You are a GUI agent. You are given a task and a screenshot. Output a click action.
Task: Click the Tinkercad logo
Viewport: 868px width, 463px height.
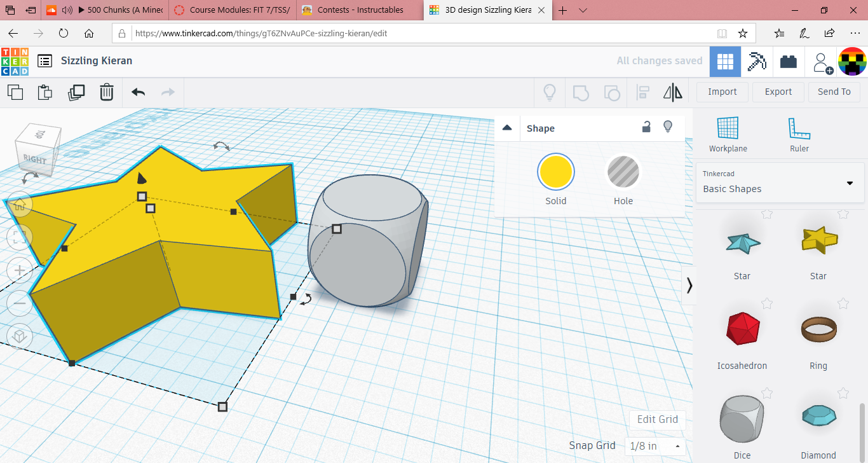coord(15,62)
